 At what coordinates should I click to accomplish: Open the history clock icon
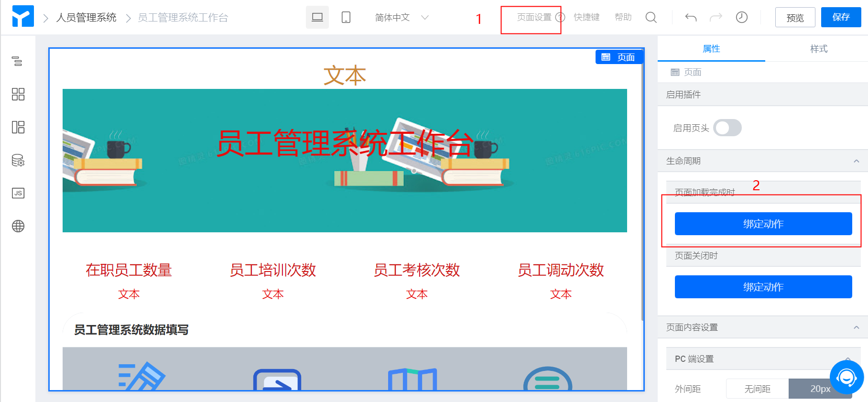[x=742, y=17]
